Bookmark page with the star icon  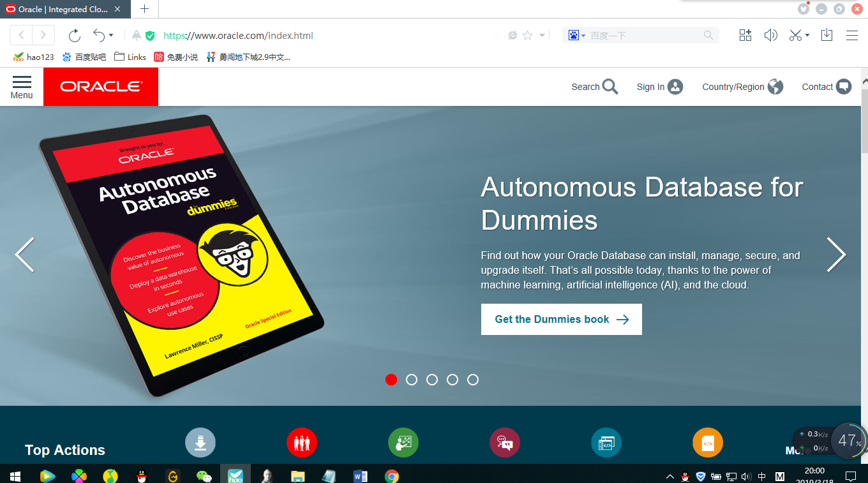[528, 36]
